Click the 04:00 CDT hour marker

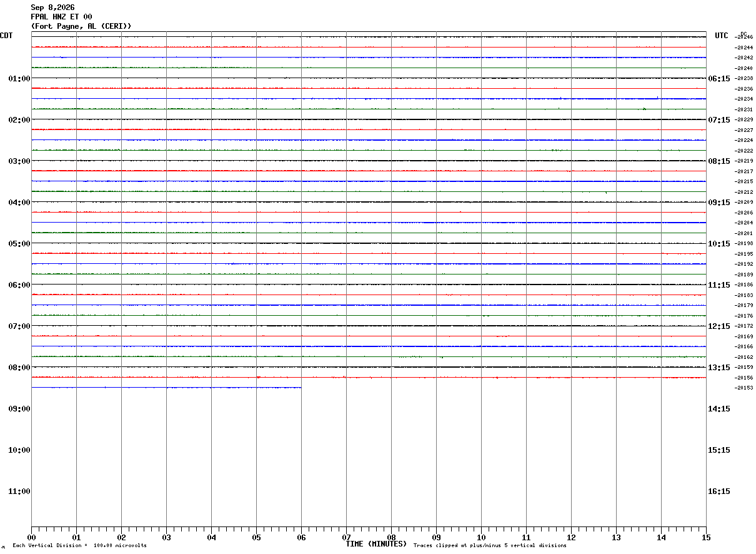coord(19,203)
